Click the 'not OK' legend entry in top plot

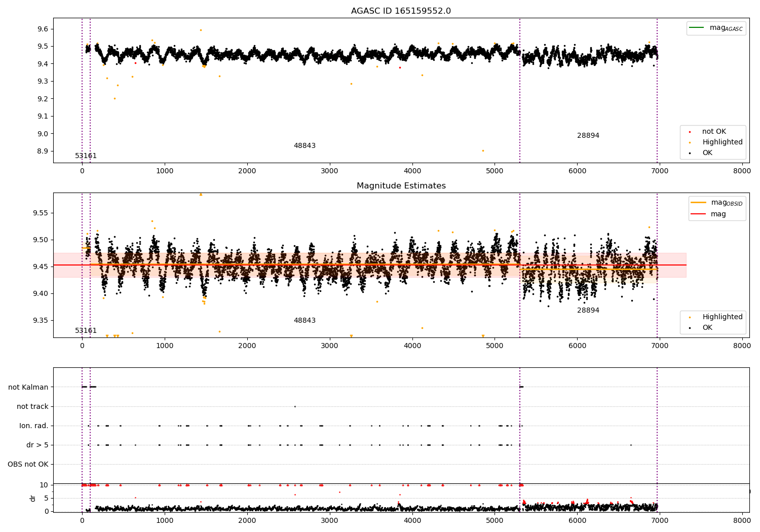(x=714, y=132)
